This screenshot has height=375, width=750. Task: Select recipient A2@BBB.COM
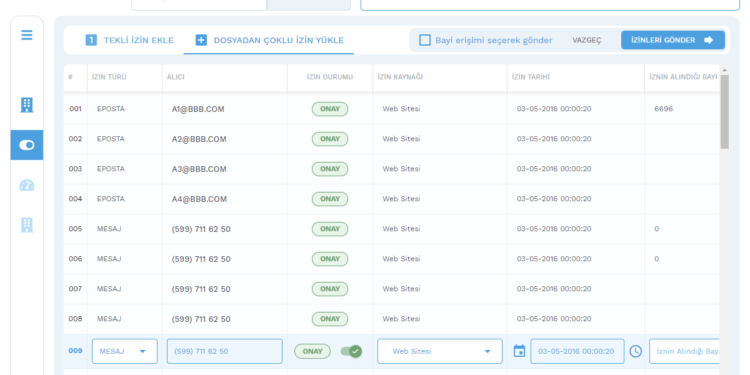199,139
